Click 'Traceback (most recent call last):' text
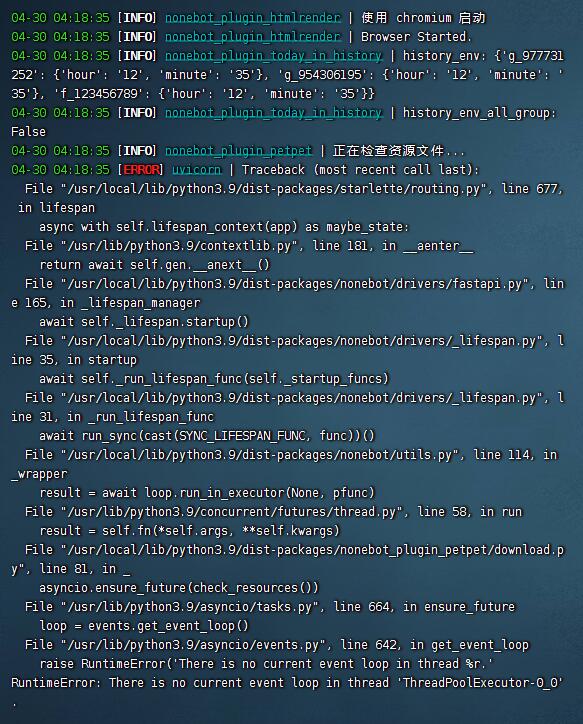This screenshot has width=583, height=724. click(361, 170)
